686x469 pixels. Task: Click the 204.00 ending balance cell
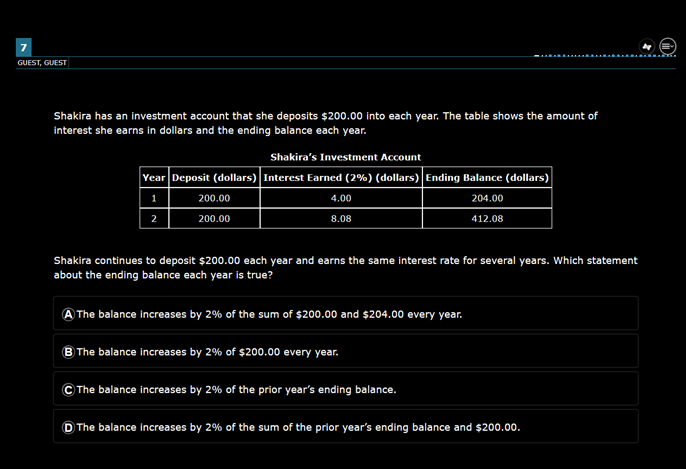click(x=487, y=198)
